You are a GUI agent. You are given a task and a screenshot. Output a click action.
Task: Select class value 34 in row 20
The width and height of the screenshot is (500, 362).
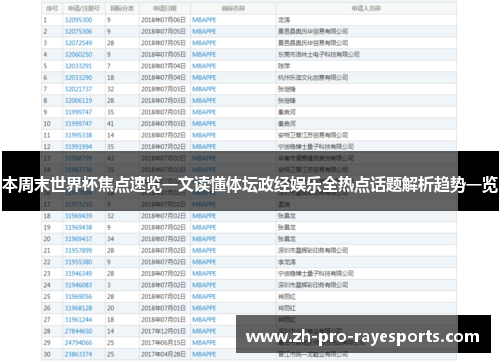click(x=110, y=239)
